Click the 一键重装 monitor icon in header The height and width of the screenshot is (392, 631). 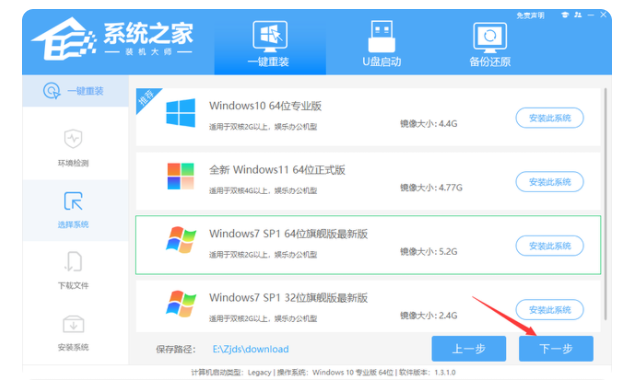[x=270, y=36]
